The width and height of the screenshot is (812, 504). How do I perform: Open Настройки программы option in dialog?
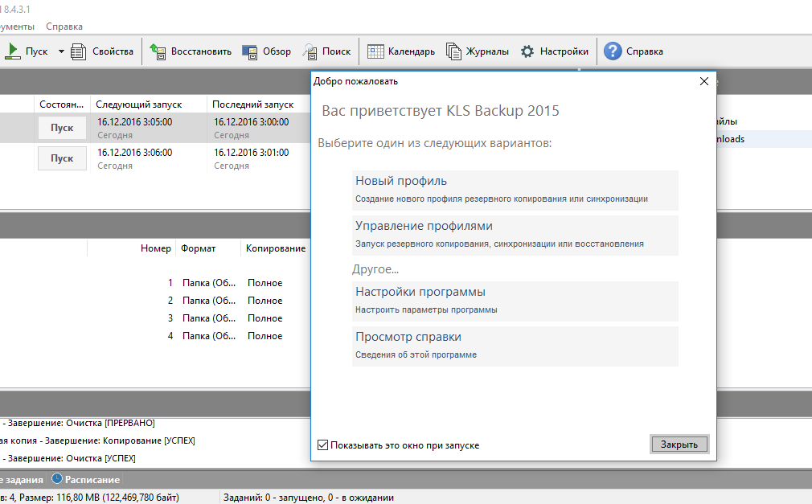[x=515, y=301]
